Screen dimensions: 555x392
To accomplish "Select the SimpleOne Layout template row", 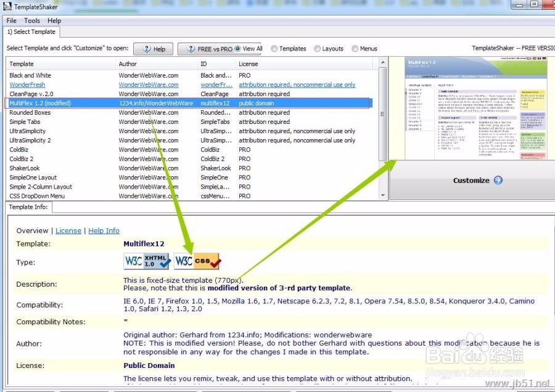I will click(189, 178).
